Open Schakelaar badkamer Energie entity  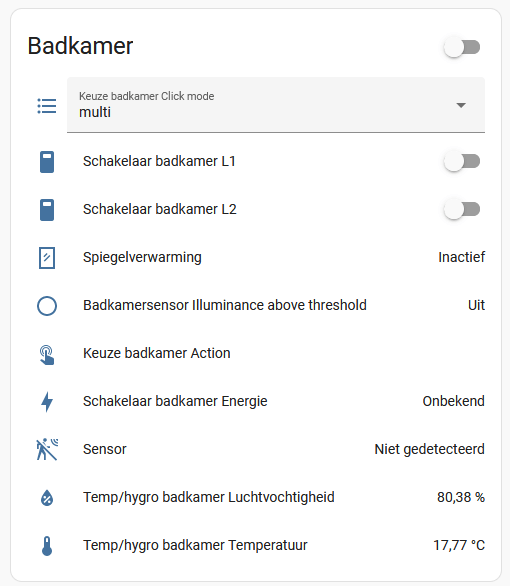pyautogui.click(x=175, y=401)
